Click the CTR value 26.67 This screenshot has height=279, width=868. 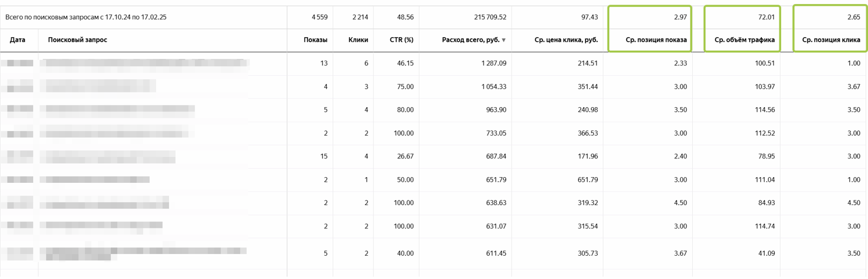click(x=405, y=157)
